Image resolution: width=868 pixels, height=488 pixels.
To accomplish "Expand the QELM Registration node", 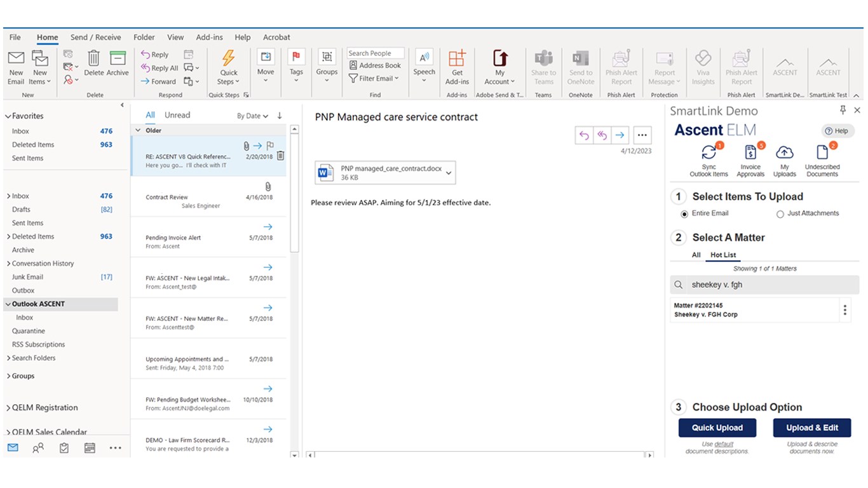I will pos(8,408).
